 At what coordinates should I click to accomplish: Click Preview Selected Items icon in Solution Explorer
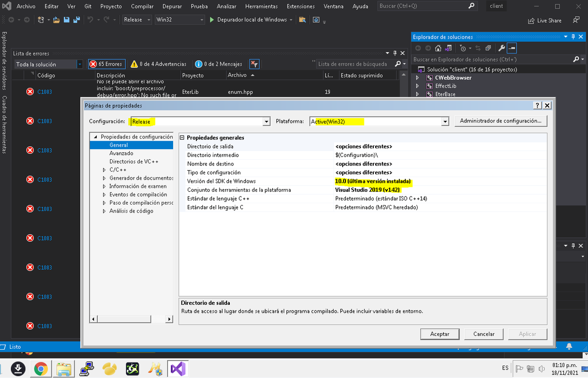(512, 48)
